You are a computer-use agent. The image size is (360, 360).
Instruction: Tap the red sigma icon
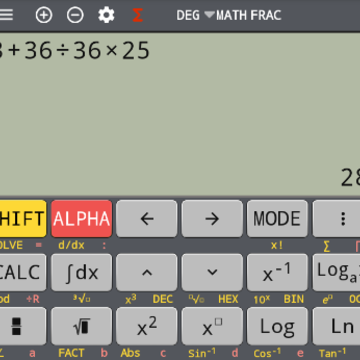pos(138,15)
